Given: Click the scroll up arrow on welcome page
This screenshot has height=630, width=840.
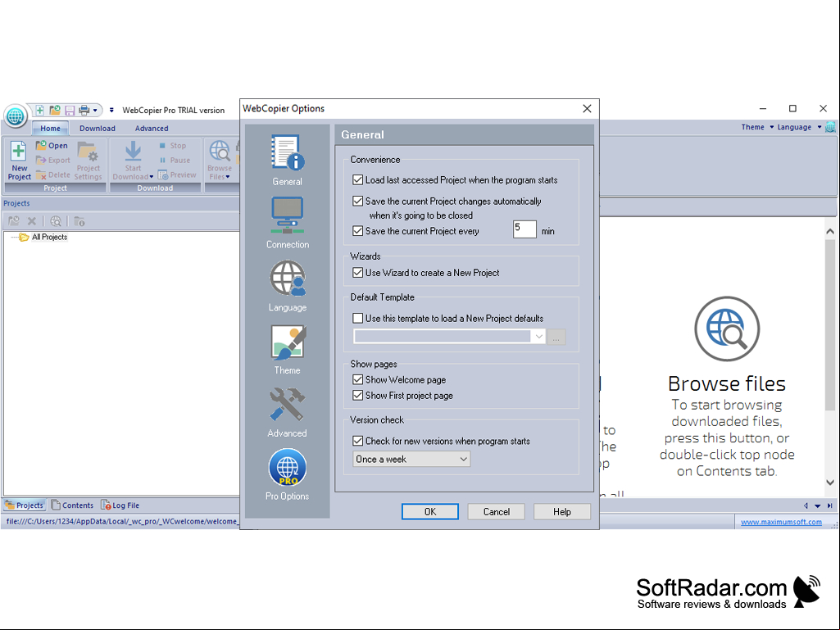Looking at the screenshot, I should pyautogui.click(x=830, y=231).
